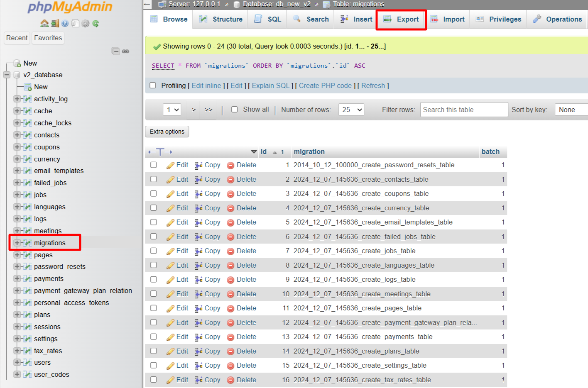Select the checkbox for the create_coupons_table row
Image resolution: width=588 pixels, height=388 pixels.
coord(154,194)
